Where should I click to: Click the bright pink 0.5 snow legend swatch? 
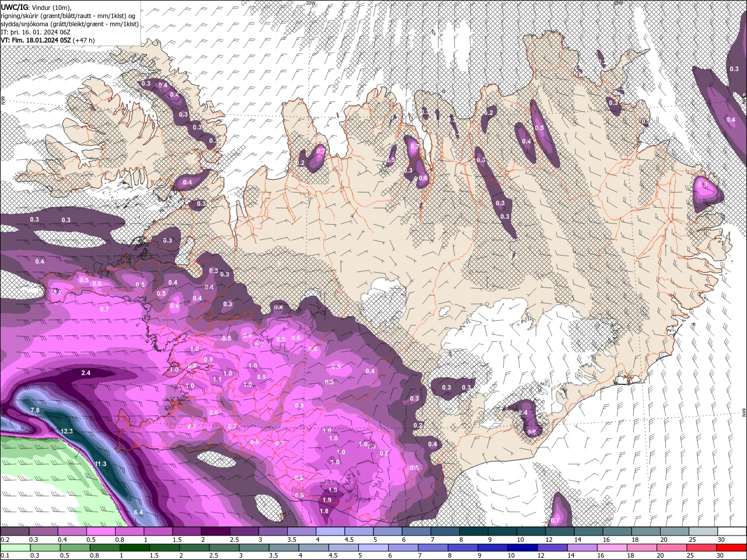[100, 531]
